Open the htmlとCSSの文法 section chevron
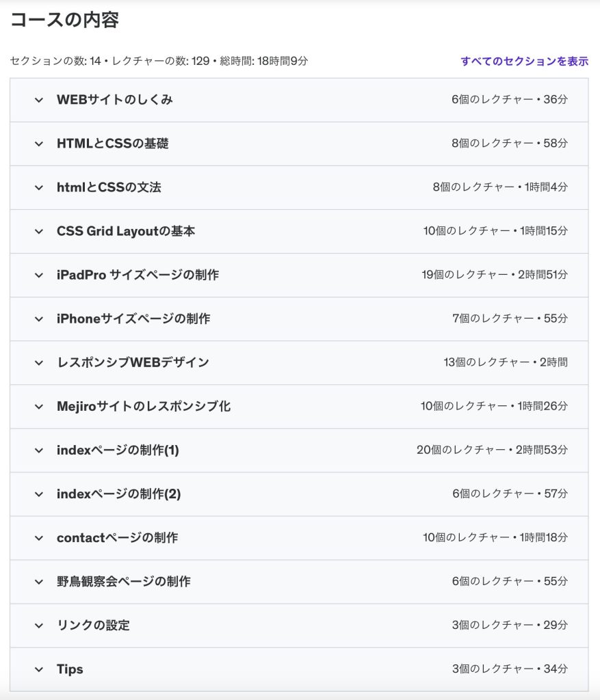The image size is (600, 700). click(x=39, y=187)
